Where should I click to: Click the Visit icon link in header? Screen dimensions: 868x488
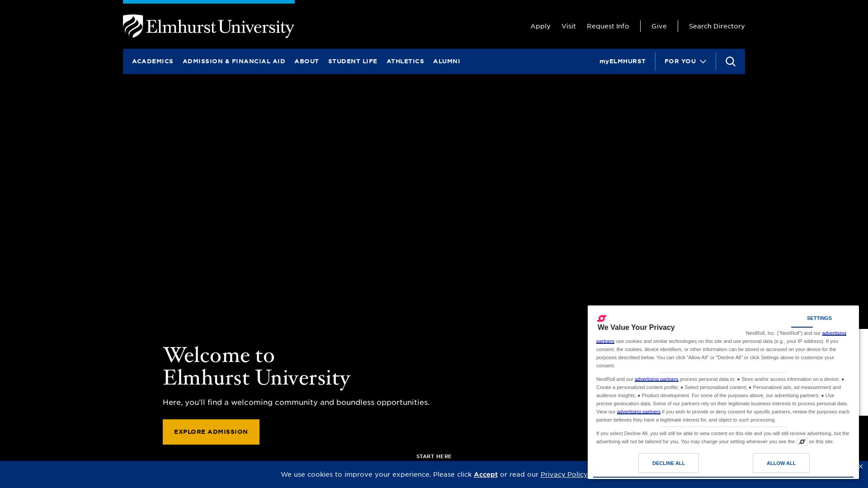pyautogui.click(x=568, y=26)
